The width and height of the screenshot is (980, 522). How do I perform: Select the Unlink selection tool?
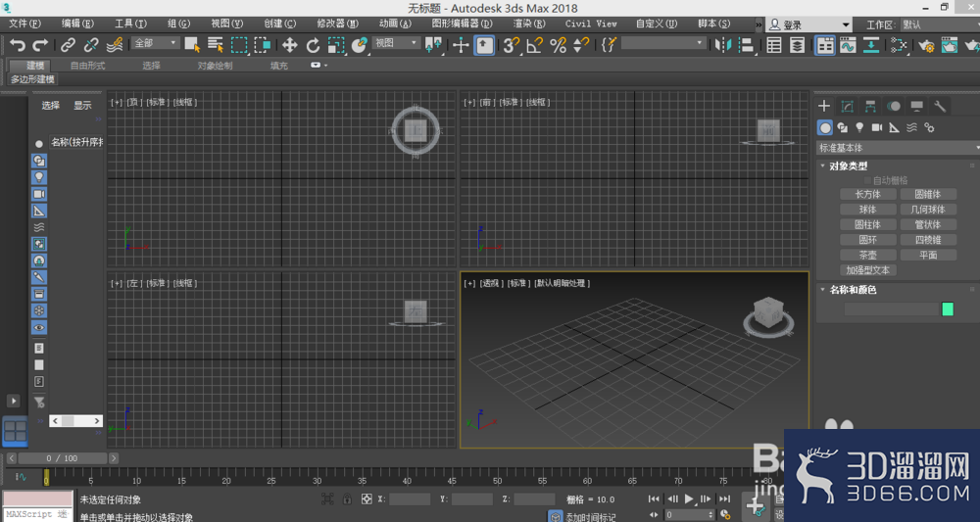91,45
